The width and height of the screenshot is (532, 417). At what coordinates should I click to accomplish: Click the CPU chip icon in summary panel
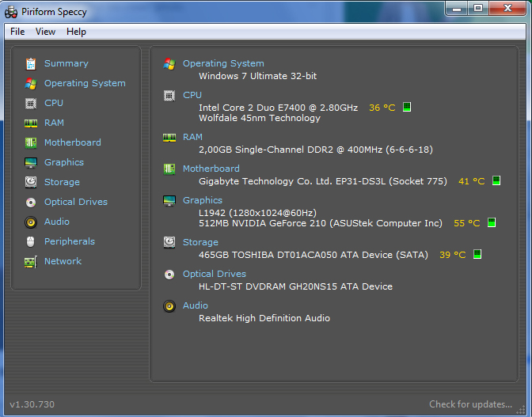pos(169,96)
